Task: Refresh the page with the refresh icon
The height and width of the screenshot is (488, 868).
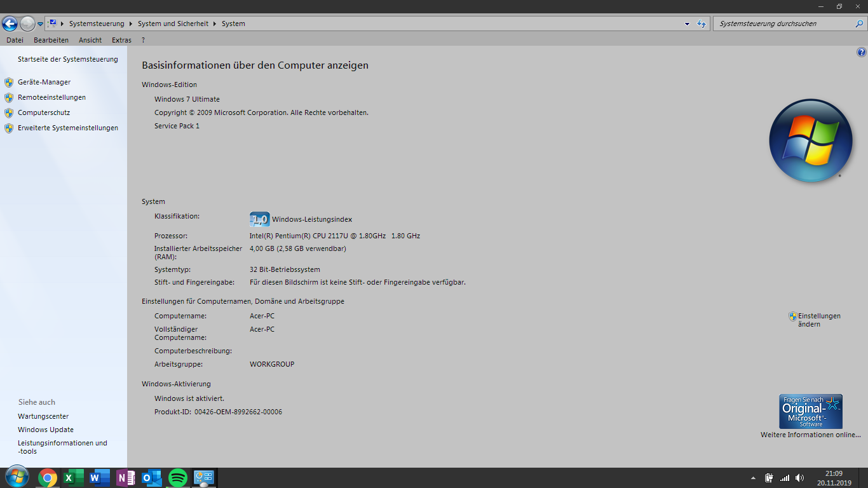Action: 702,24
